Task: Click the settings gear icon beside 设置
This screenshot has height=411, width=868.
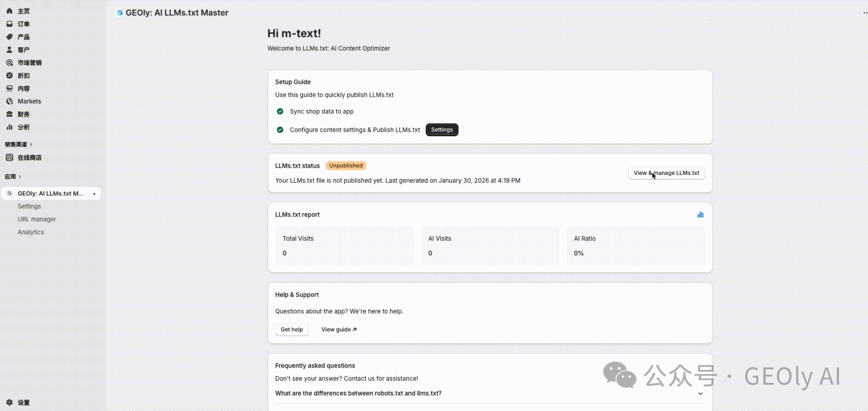Action: pos(9,402)
